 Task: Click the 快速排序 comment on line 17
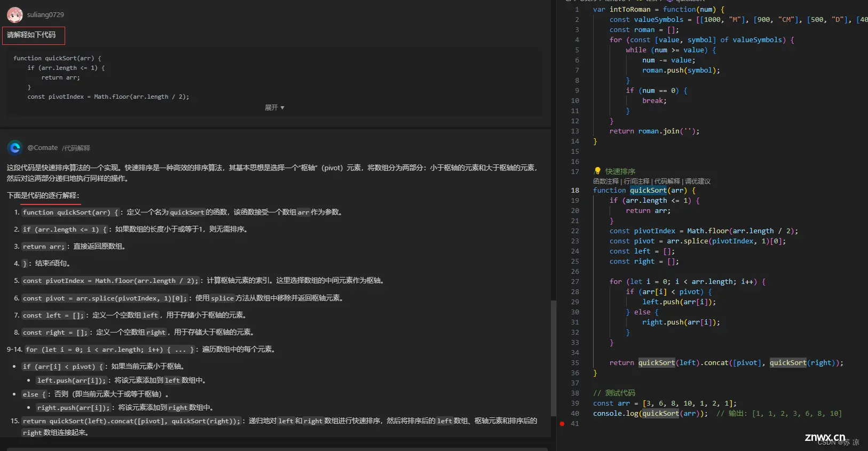(620, 171)
